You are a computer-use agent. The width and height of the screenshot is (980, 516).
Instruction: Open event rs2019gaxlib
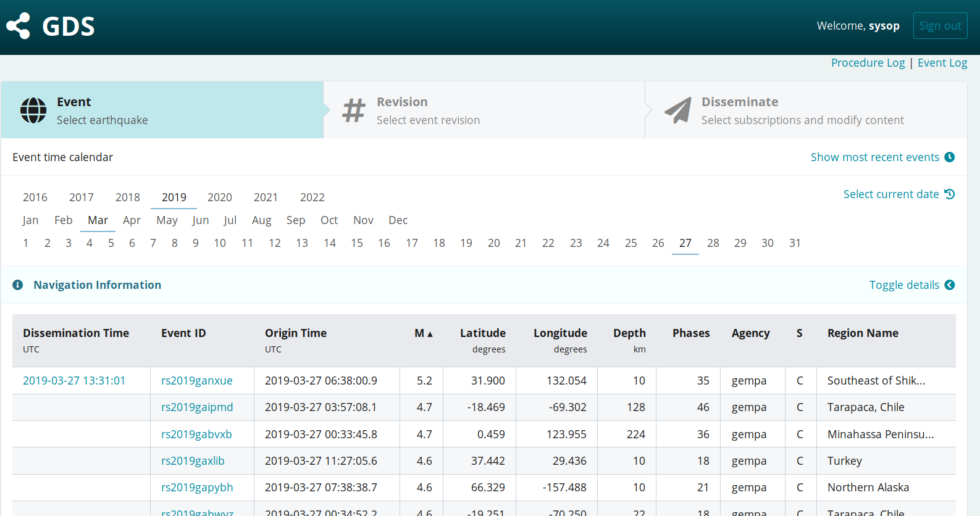coord(193,461)
